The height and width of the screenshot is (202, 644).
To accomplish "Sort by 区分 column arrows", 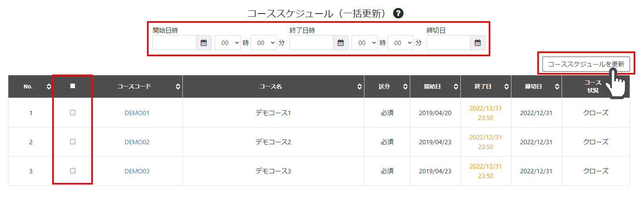I will tap(405, 86).
